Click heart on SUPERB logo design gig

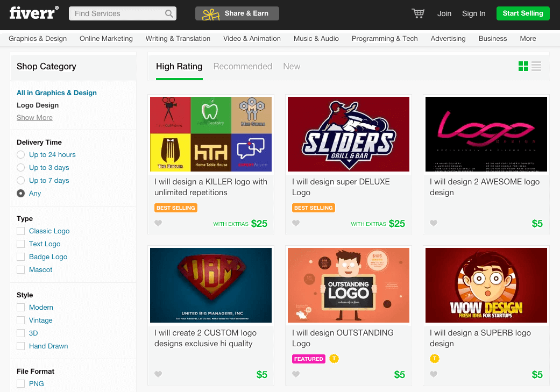[x=434, y=374]
